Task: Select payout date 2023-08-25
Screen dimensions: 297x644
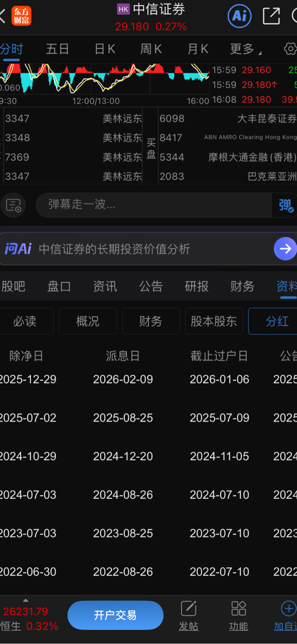Action: (123, 533)
